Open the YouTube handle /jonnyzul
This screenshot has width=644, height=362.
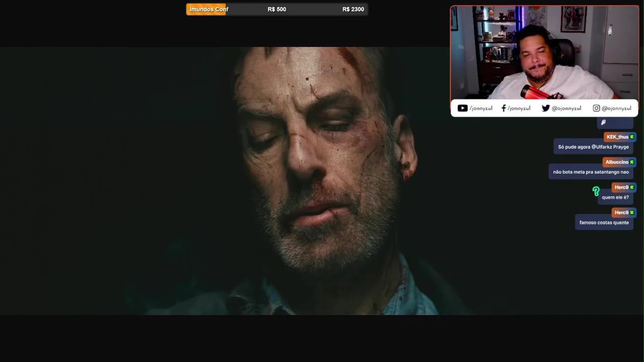[480, 108]
